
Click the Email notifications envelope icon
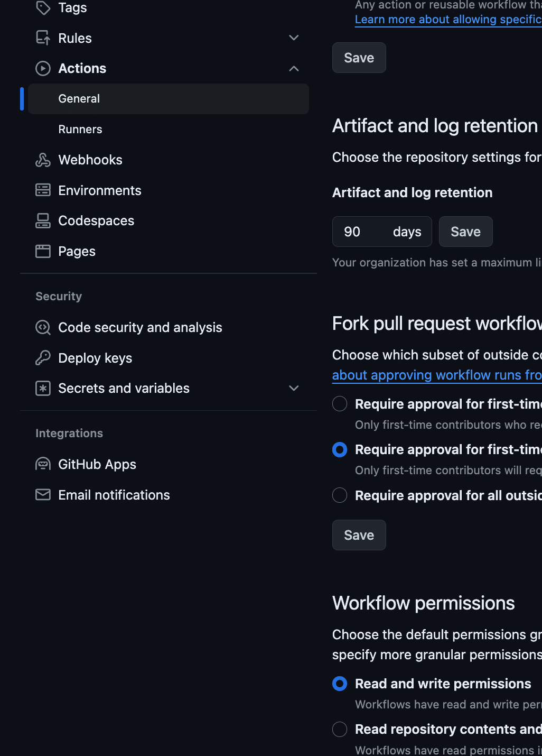[43, 495]
